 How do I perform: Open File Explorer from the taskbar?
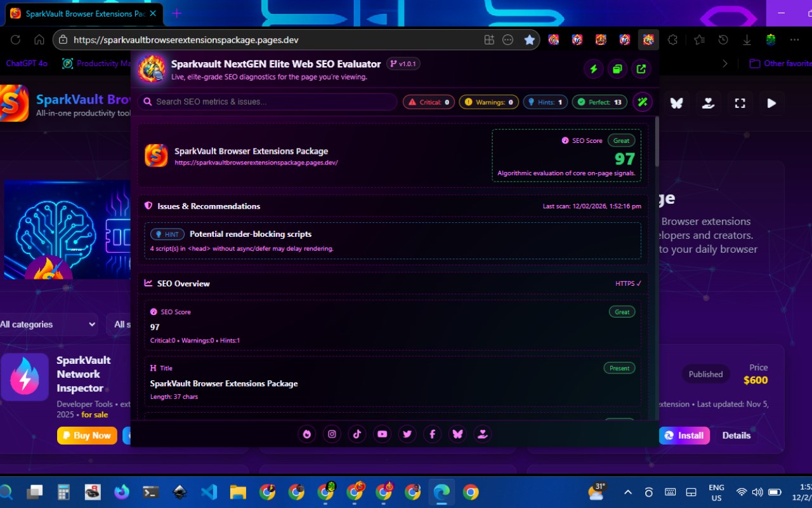(x=237, y=492)
